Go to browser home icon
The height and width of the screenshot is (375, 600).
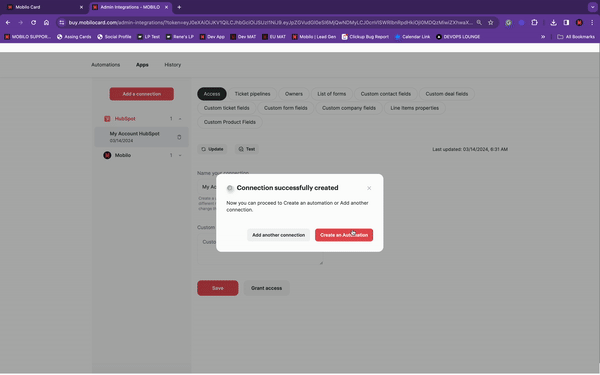pos(46,23)
